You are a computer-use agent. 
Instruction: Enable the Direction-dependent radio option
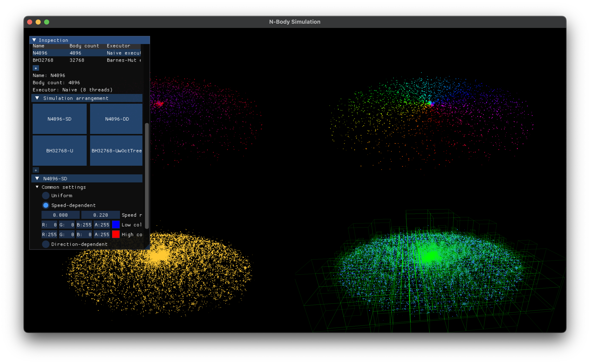coord(46,244)
